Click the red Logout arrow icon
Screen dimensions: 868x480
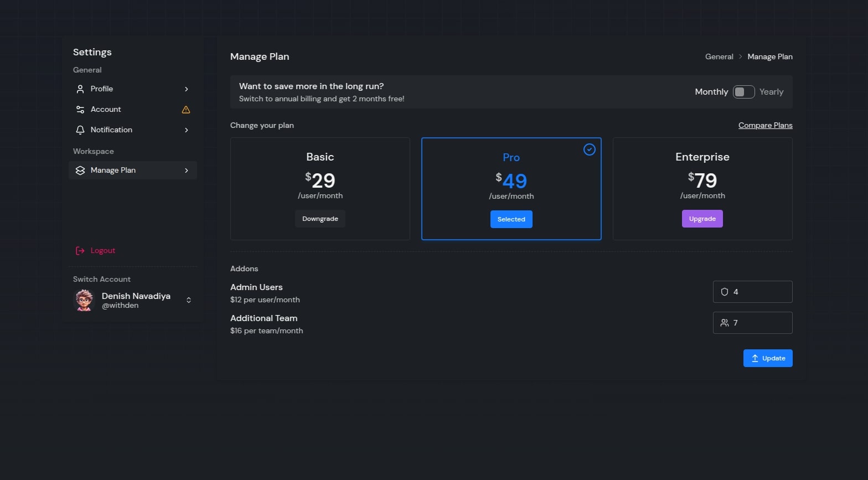click(x=80, y=251)
